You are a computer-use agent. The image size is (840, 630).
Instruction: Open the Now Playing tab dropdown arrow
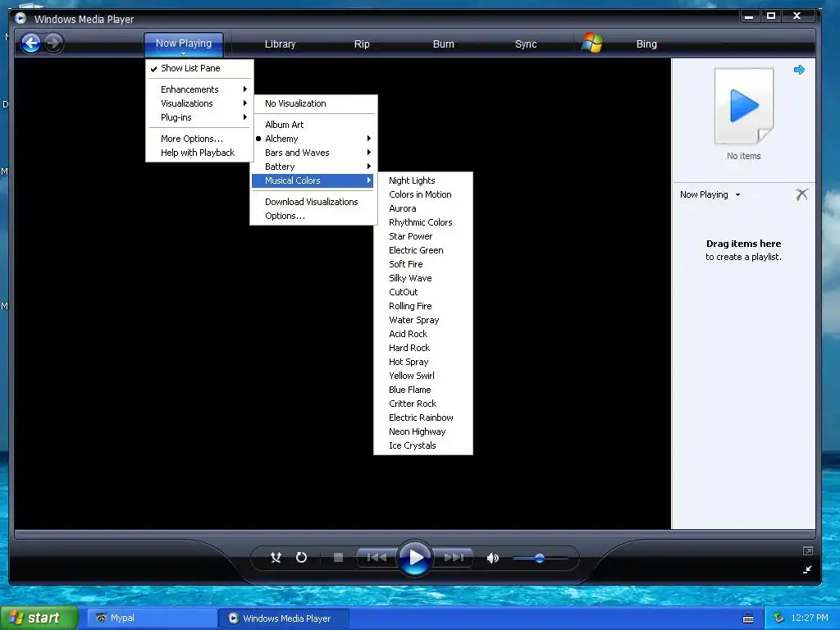point(183,53)
